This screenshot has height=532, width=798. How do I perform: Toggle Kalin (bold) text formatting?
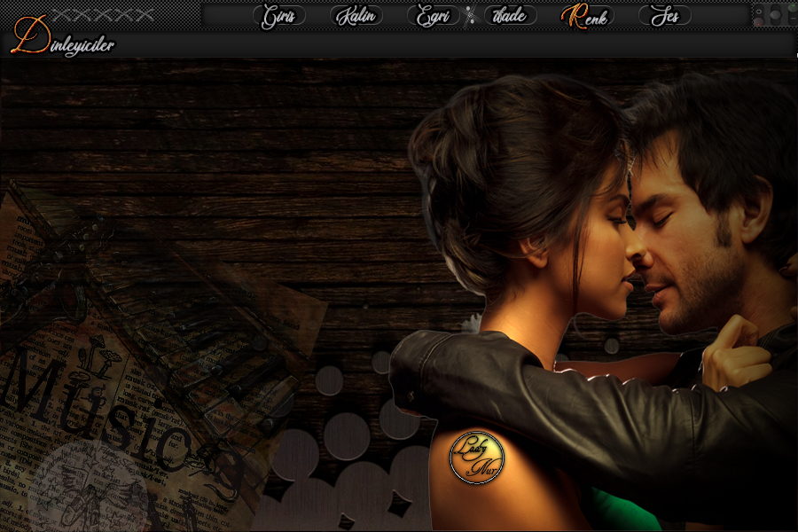click(356, 16)
